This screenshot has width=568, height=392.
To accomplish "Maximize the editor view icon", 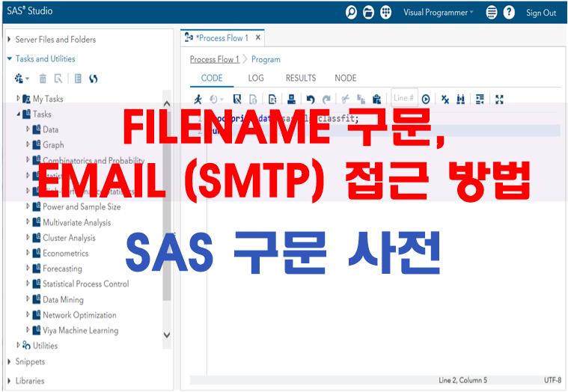I will click(x=499, y=99).
